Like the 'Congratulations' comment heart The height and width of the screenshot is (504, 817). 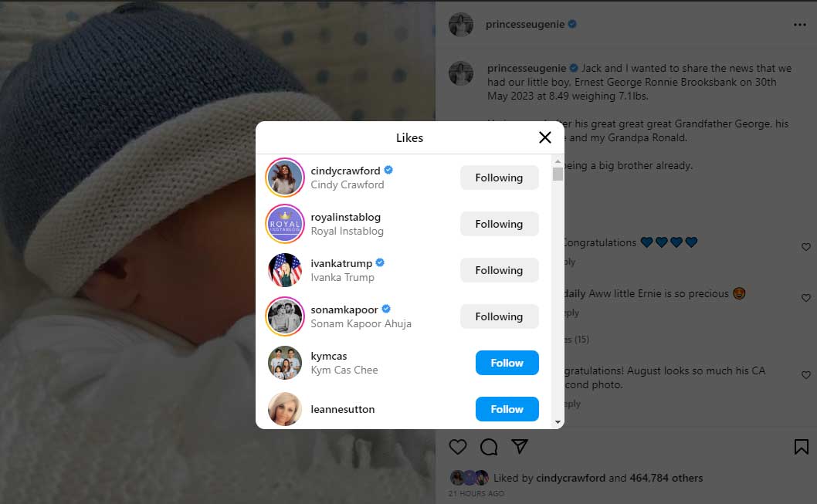coord(805,247)
